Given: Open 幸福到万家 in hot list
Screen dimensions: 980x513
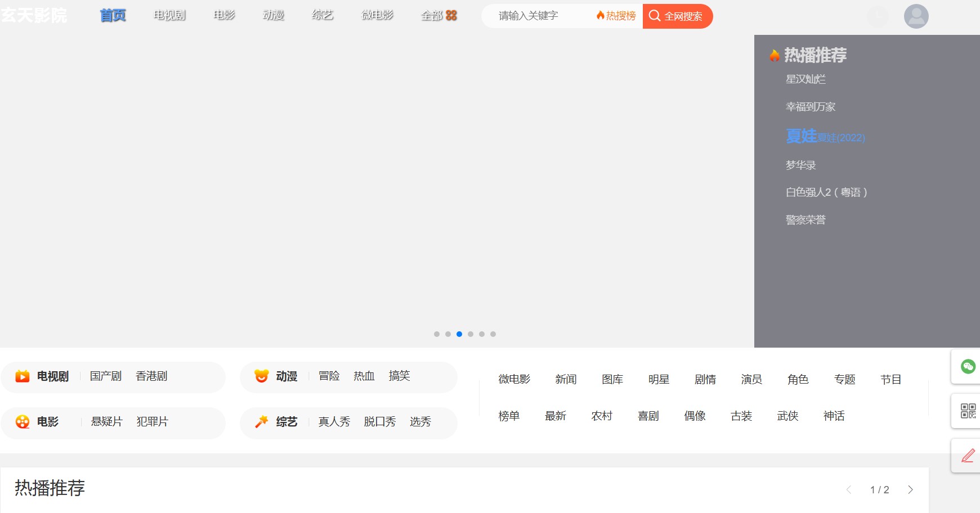Looking at the screenshot, I should tap(811, 107).
